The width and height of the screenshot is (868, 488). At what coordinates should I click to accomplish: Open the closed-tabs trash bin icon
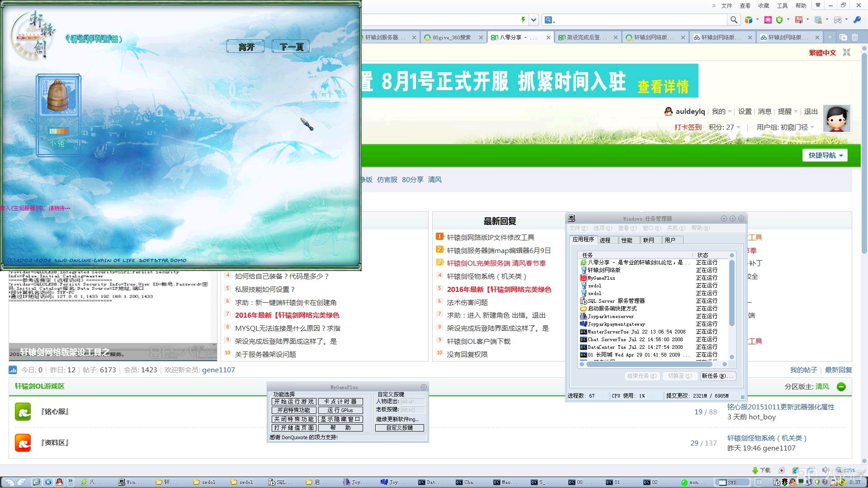[855, 37]
